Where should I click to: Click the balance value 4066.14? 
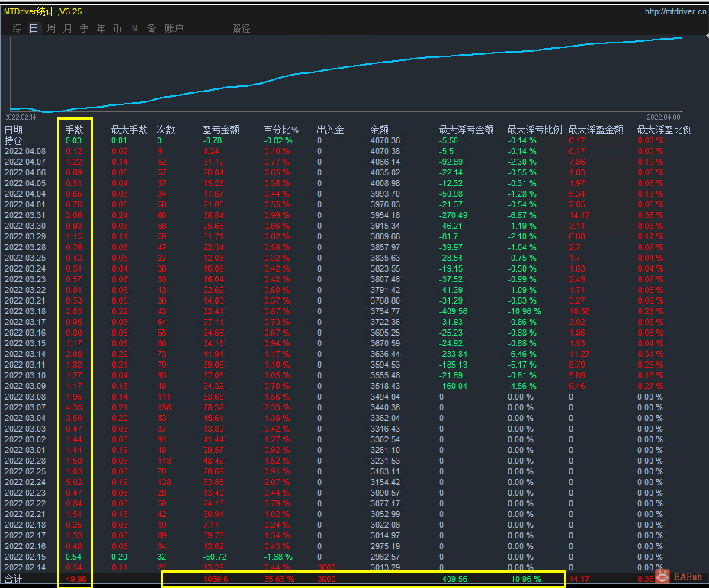tap(385, 162)
